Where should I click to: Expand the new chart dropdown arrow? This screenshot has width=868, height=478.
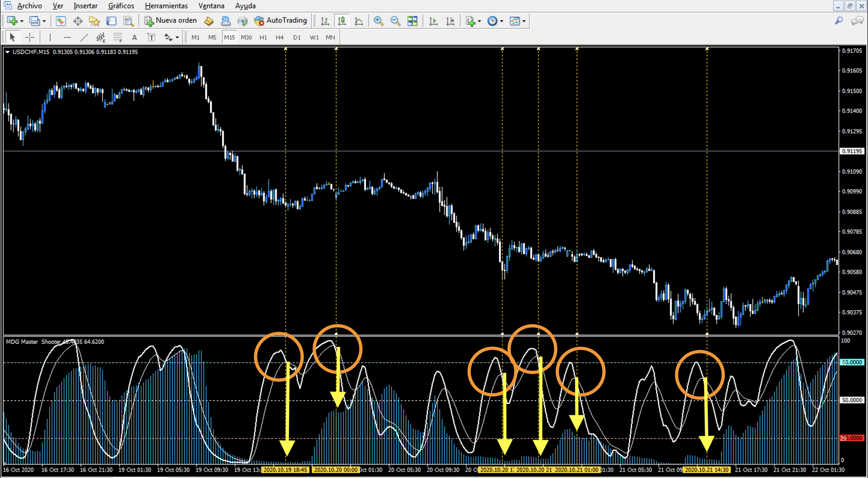pyautogui.click(x=22, y=22)
